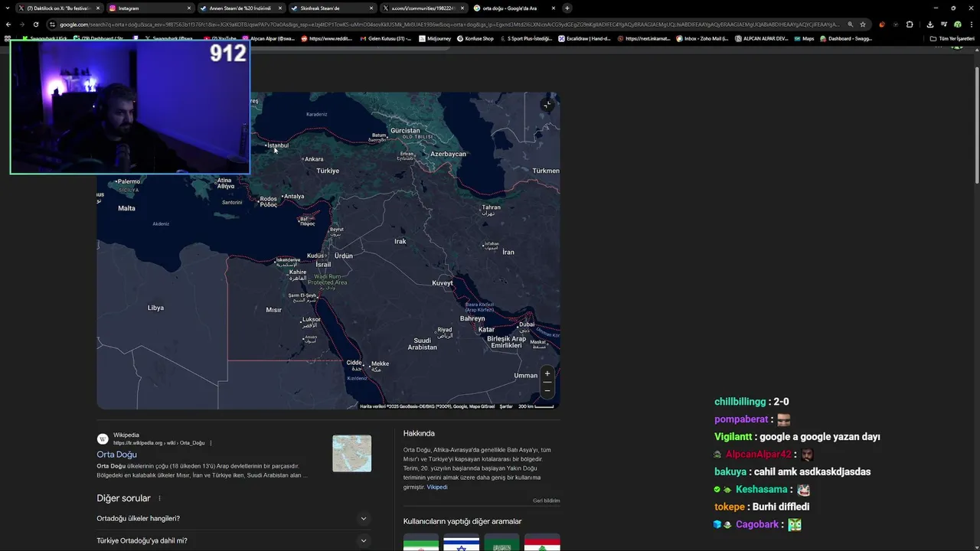Open the Orta Doğu Wikipedia result
This screenshot has height=551, width=980.
click(x=116, y=455)
